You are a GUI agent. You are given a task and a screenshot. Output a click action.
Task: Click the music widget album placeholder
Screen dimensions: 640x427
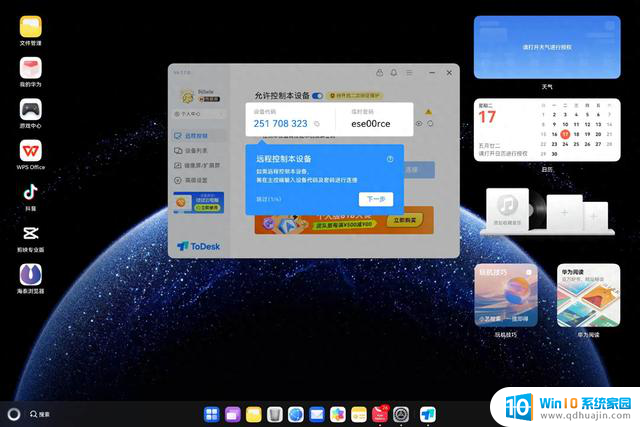(507, 209)
